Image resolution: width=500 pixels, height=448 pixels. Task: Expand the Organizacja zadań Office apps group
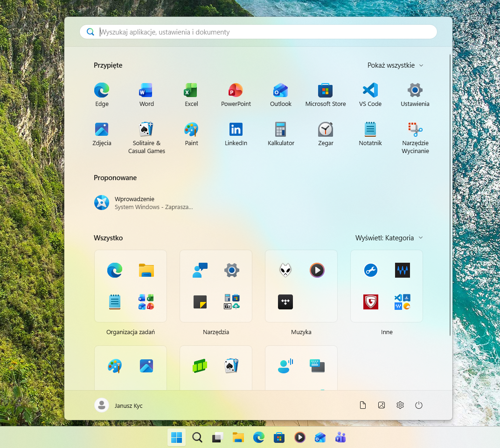coord(146,302)
